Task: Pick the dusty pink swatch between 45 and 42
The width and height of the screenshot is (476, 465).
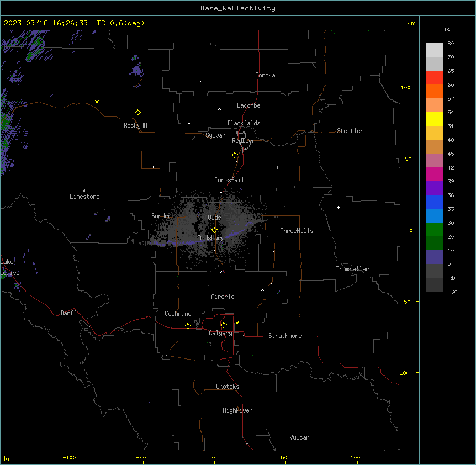Action: coord(434,160)
